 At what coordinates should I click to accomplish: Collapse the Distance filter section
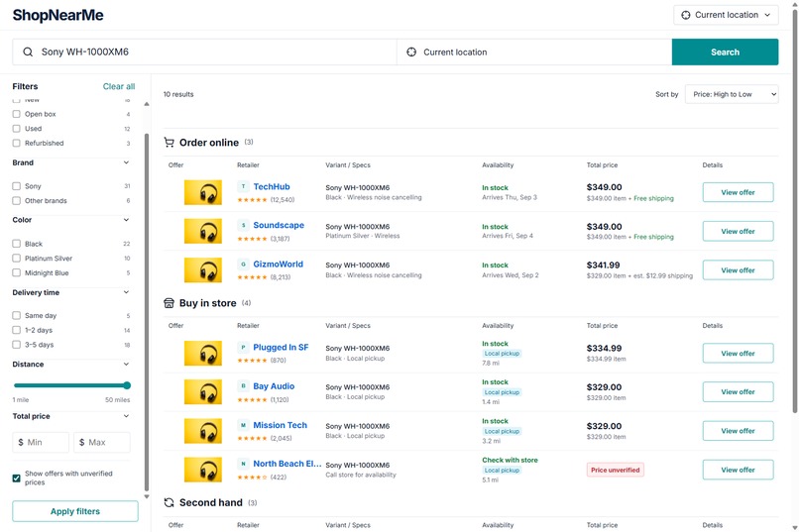tap(126, 364)
